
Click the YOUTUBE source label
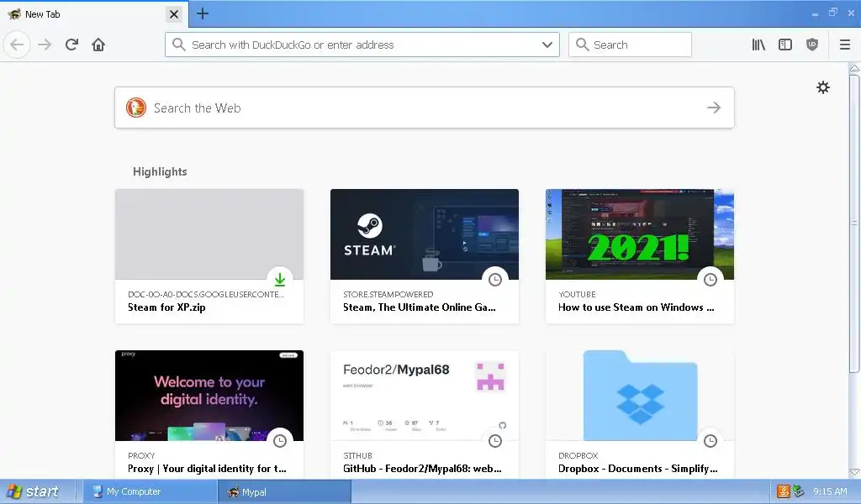[x=577, y=295]
